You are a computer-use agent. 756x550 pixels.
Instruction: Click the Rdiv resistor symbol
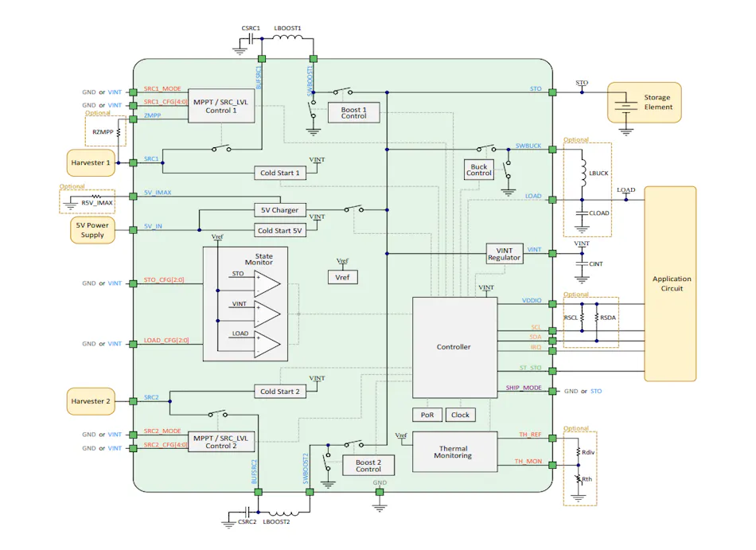point(578,452)
